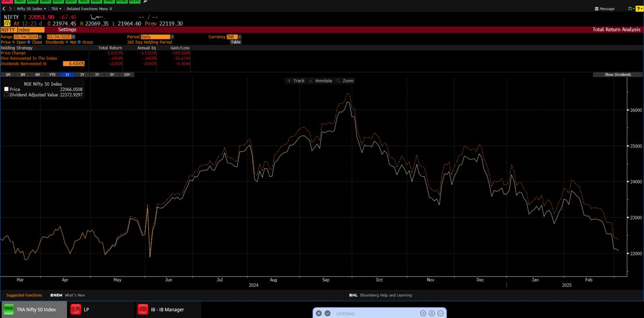Switch to IB Manager taskbar window
This screenshot has height=318, width=644.
[x=168, y=309]
